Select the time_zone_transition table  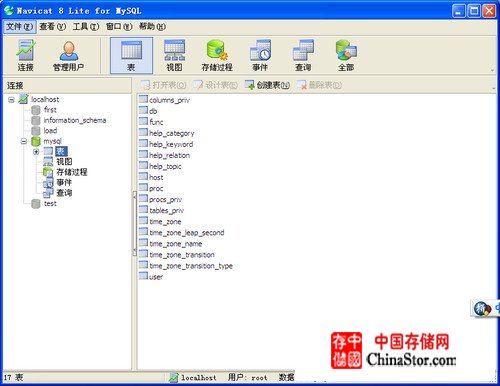click(177, 255)
